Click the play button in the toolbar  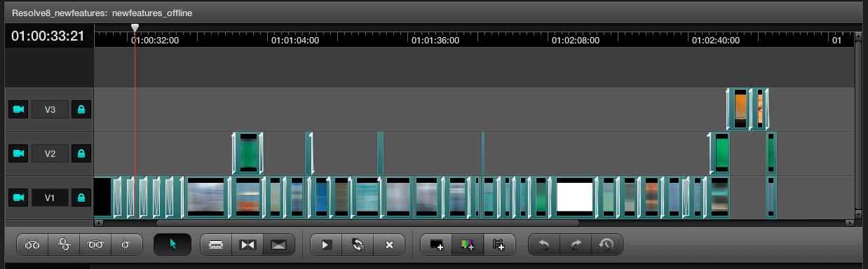coord(326,244)
